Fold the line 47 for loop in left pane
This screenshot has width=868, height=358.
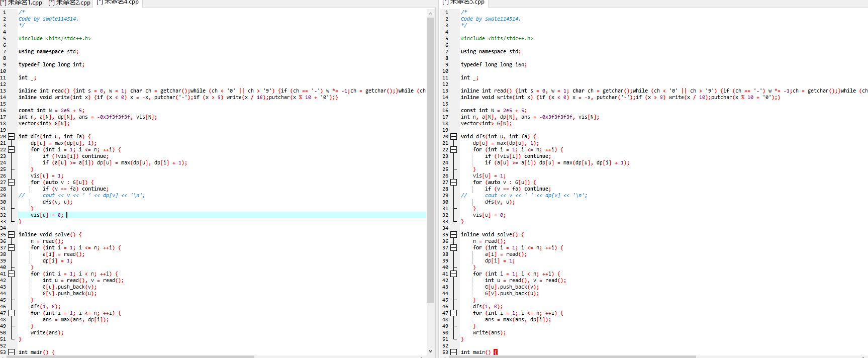pos(11,313)
